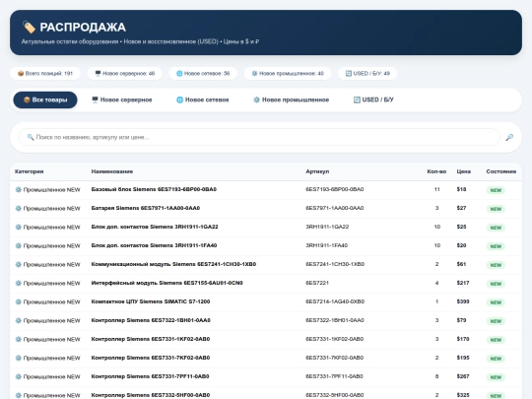Screen dimensions: 532x399
Task: Select 'Базовый блок Siemens 6ES7193-6BP00-0BA0' name
Action: pyautogui.click(x=154, y=189)
